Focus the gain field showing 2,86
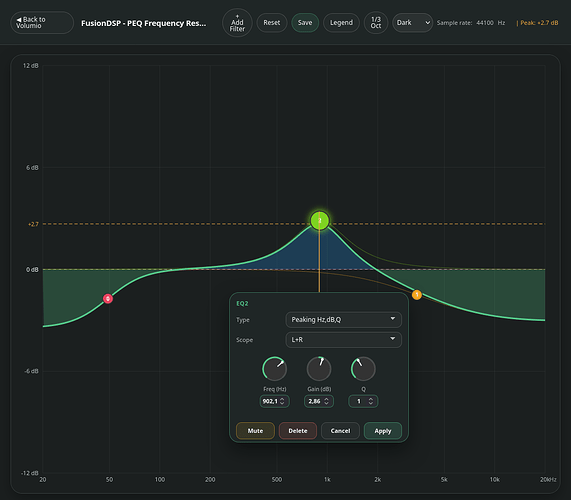571x500 pixels. tap(319, 401)
